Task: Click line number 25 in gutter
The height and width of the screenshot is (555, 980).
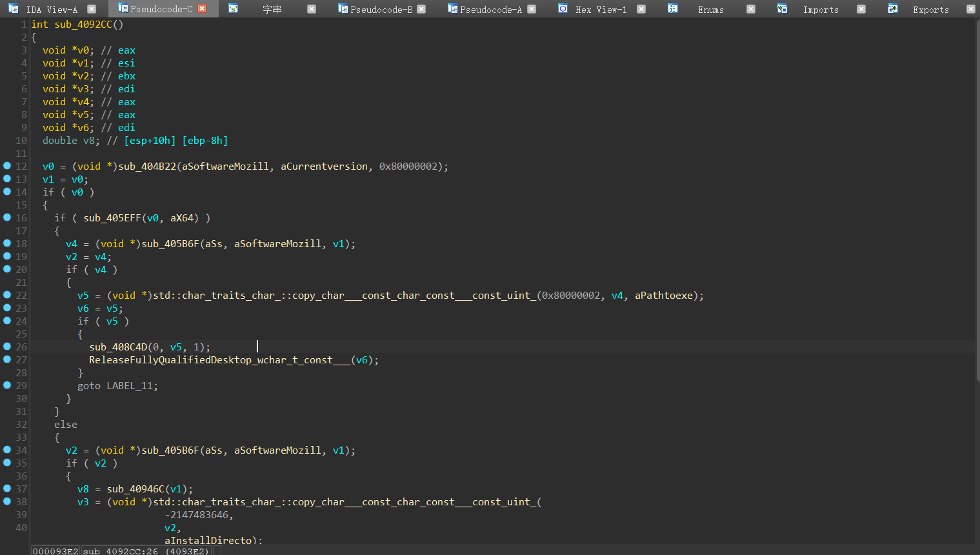Action: coord(21,334)
